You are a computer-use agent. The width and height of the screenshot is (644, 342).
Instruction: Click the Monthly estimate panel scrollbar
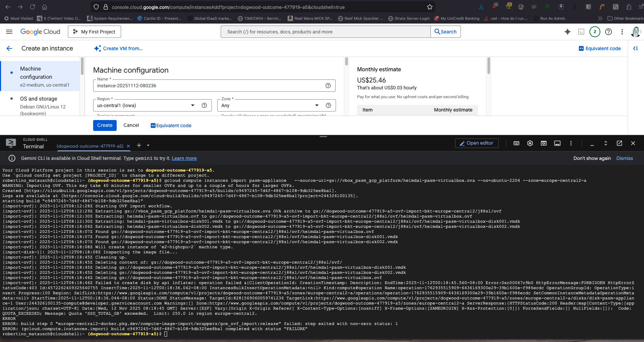(x=488, y=66)
